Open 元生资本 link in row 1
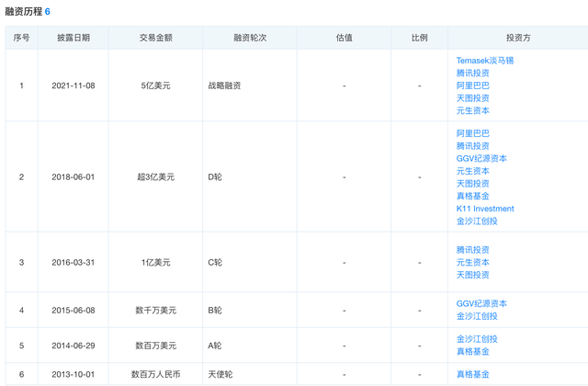 pos(472,110)
